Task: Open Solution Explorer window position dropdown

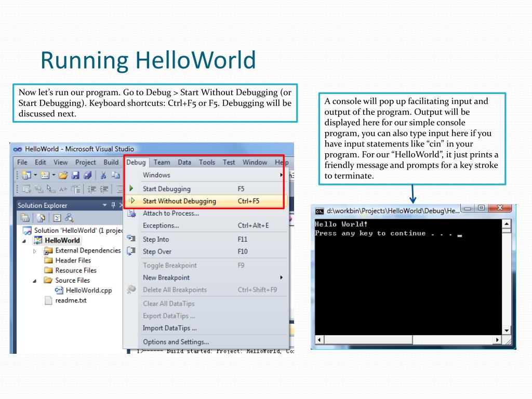Action: pyautogui.click(x=104, y=205)
